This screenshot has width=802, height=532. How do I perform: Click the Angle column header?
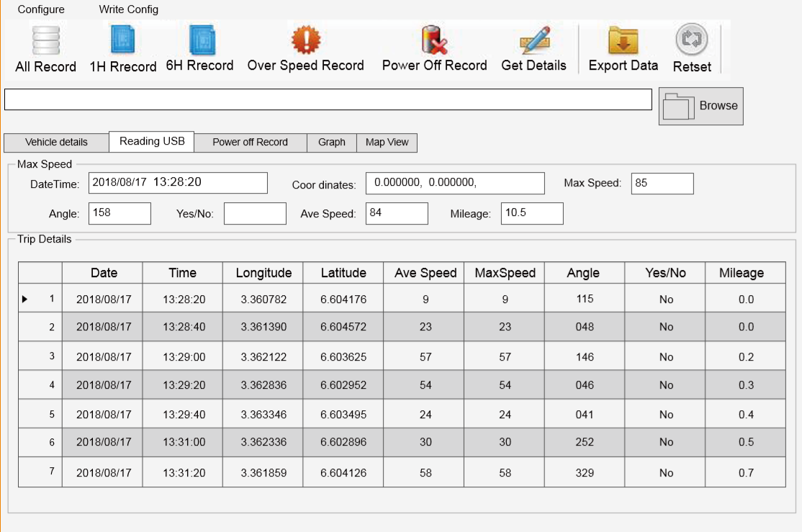click(585, 273)
